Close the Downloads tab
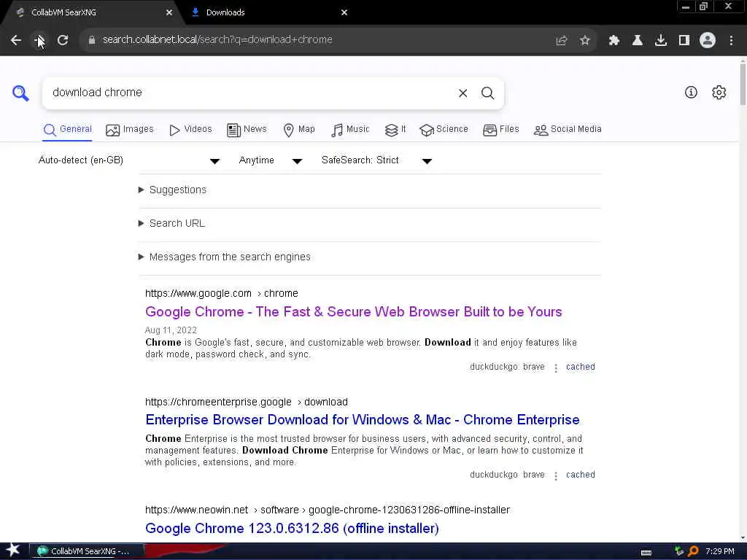This screenshot has width=747, height=560. [x=344, y=12]
